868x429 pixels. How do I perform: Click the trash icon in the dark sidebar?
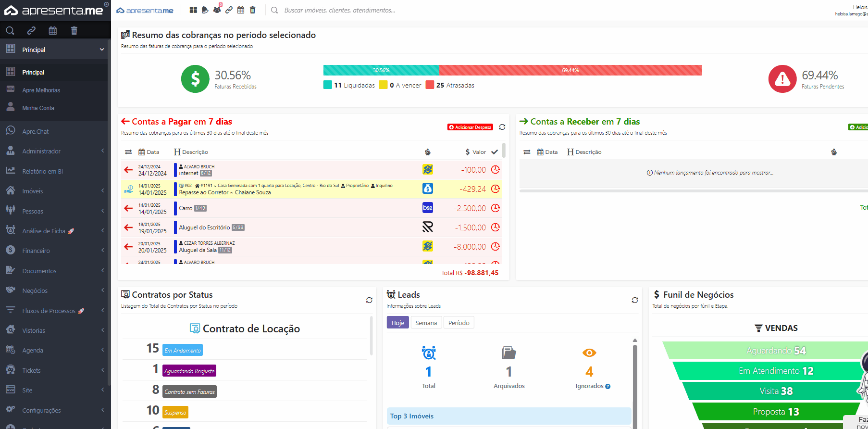click(x=74, y=31)
